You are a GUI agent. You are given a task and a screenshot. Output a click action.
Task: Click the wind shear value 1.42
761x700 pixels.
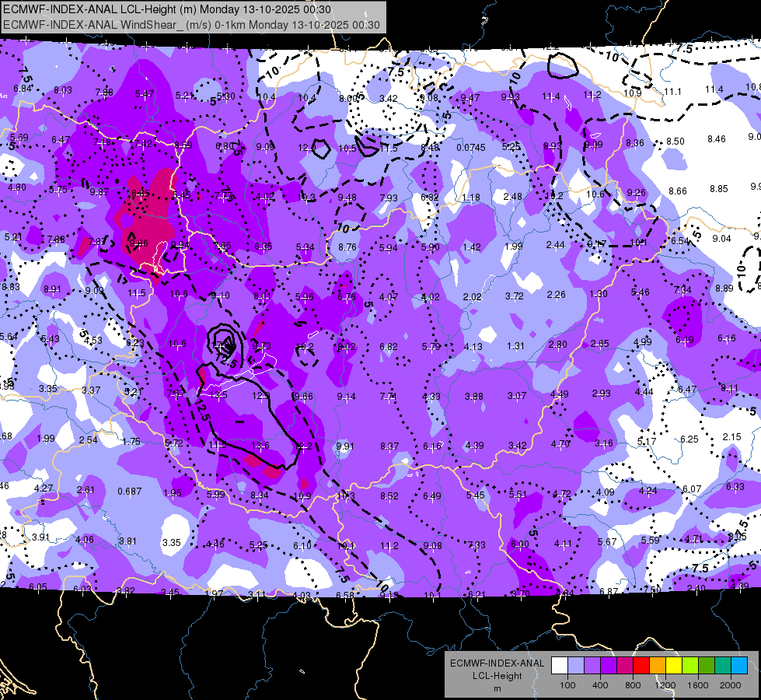click(x=472, y=247)
